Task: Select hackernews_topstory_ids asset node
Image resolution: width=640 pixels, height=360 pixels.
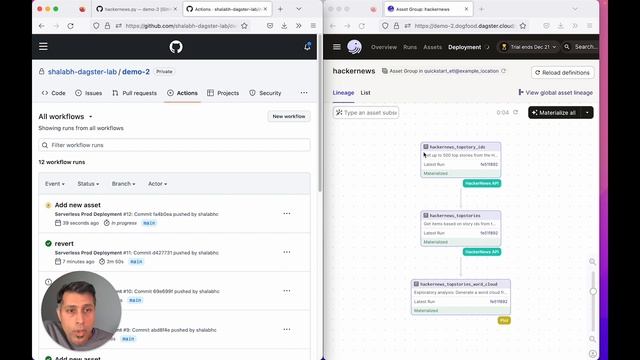Action: (461, 160)
